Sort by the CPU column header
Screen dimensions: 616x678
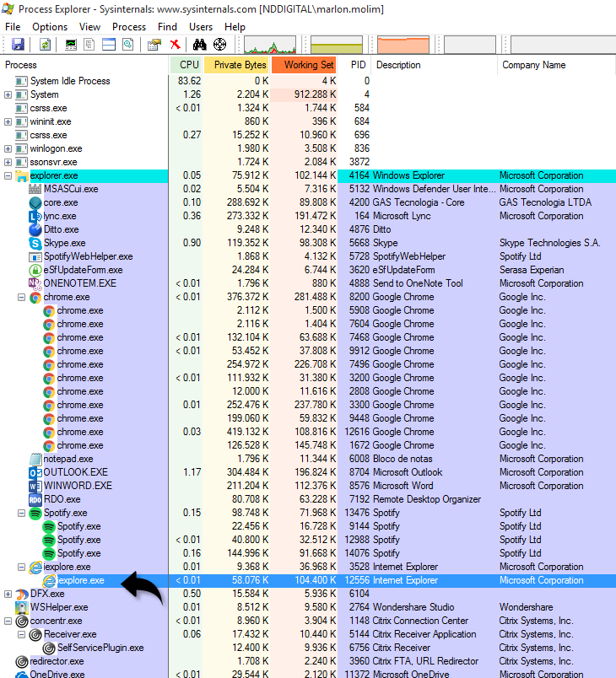pos(186,65)
